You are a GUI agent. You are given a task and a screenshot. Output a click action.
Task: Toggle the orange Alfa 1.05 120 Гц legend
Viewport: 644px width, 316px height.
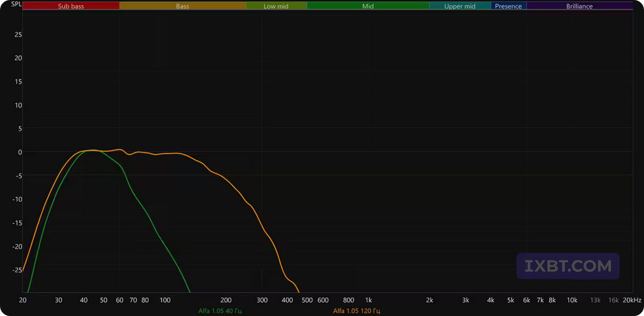357,311
